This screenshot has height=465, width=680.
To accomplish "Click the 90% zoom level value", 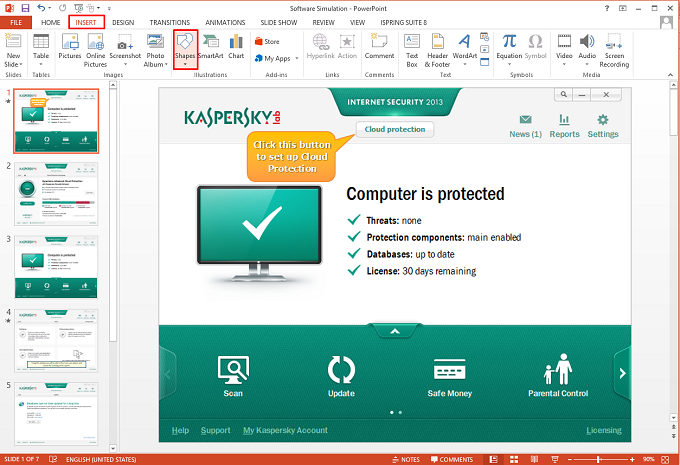I will click(648, 459).
